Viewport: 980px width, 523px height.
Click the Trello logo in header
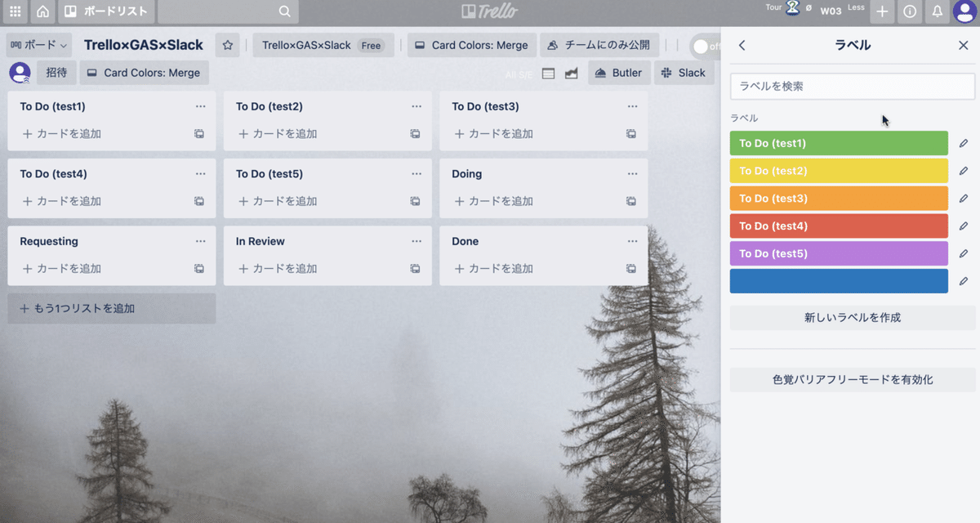489,11
